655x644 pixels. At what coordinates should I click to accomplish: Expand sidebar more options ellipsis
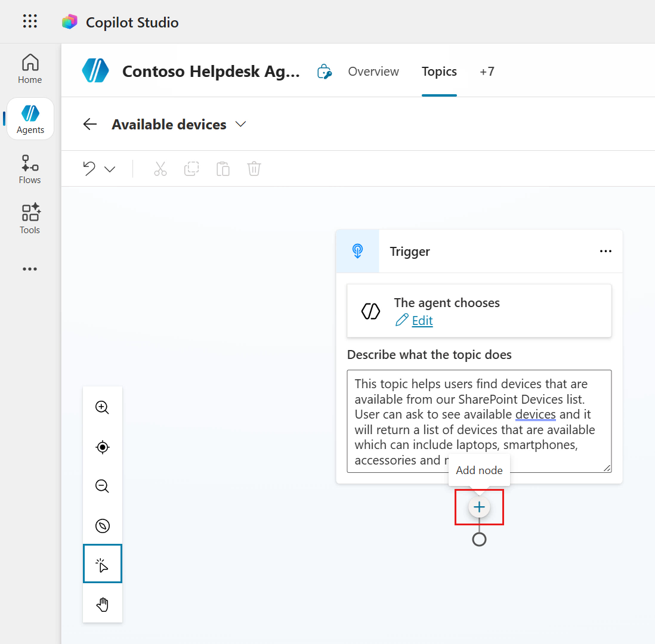click(30, 269)
